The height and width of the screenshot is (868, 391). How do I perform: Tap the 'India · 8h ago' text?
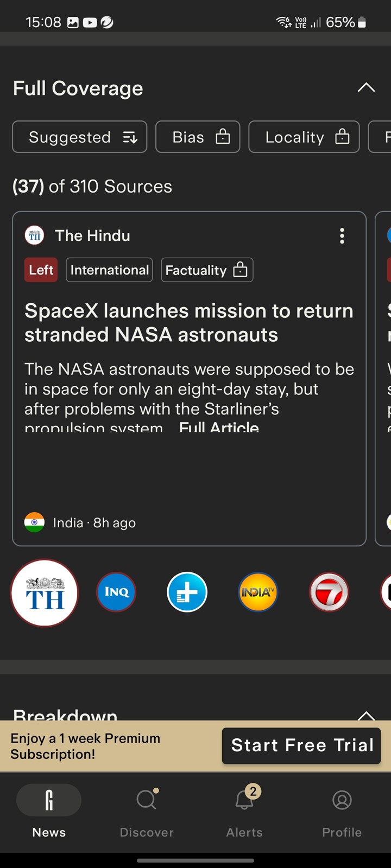[x=94, y=522]
